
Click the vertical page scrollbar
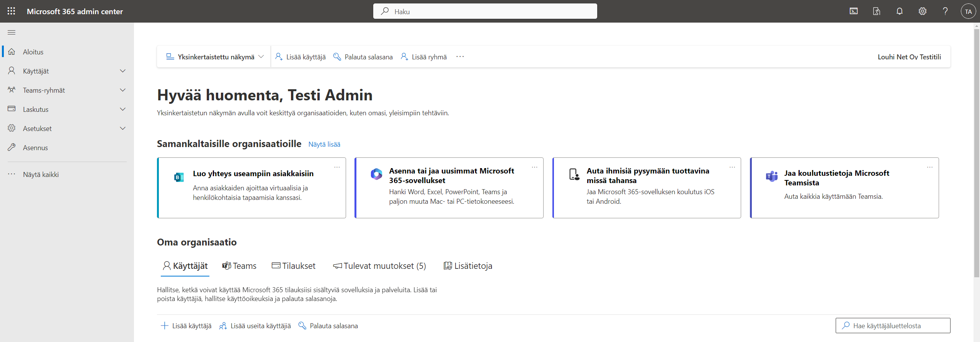click(x=977, y=153)
